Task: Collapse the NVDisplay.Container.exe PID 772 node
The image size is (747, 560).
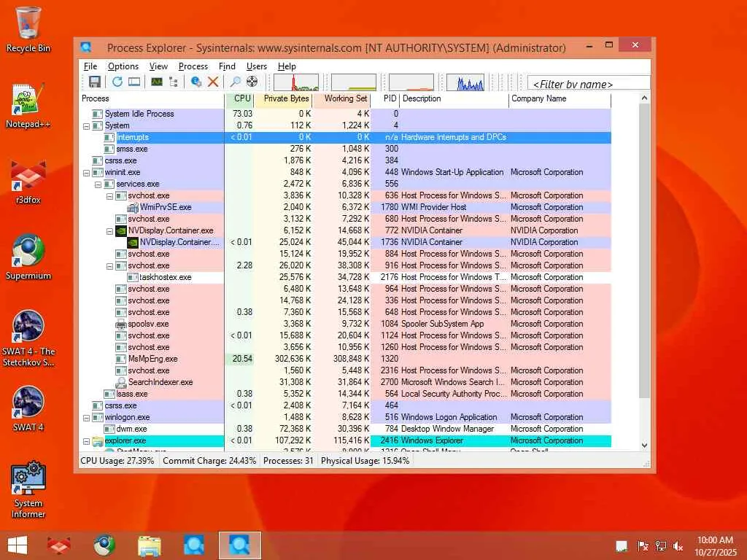Action: pyautogui.click(x=109, y=231)
